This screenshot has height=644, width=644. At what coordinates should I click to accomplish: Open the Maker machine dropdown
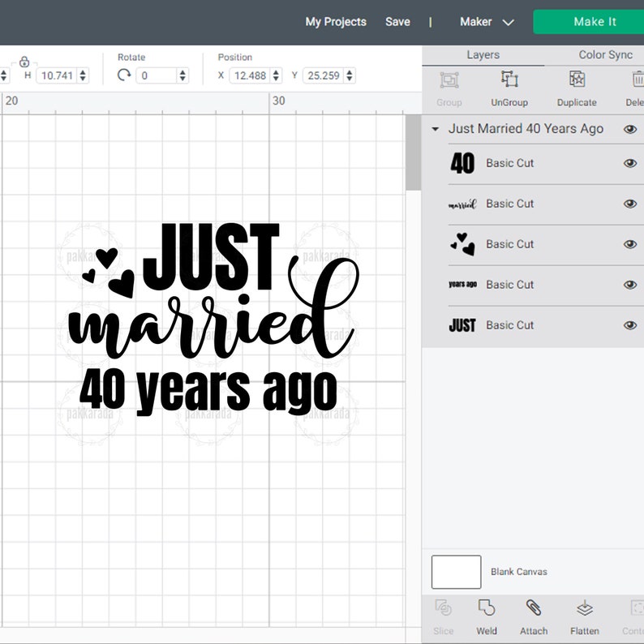click(x=487, y=22)
